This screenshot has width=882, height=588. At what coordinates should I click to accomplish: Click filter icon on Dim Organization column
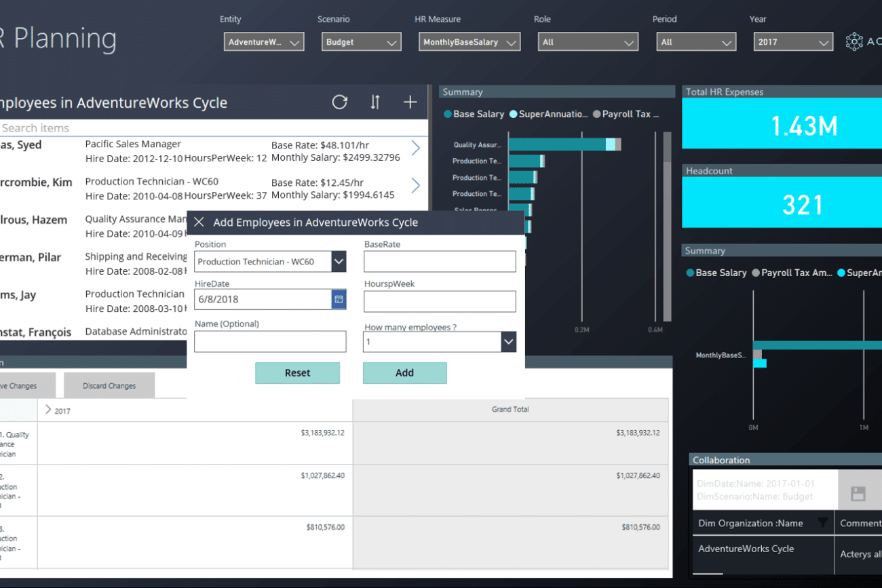click(822, 523)
